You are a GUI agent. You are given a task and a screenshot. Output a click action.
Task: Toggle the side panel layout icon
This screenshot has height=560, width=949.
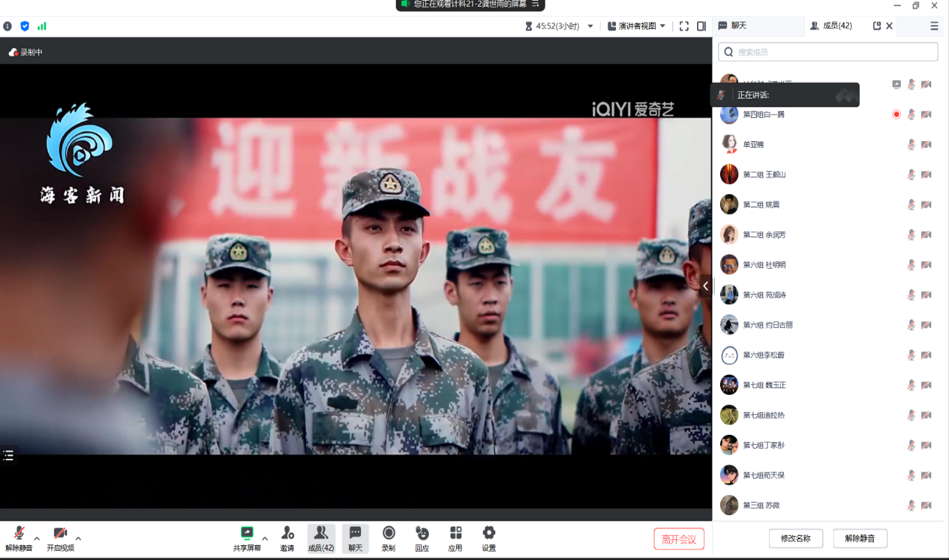tap(701, 26)
